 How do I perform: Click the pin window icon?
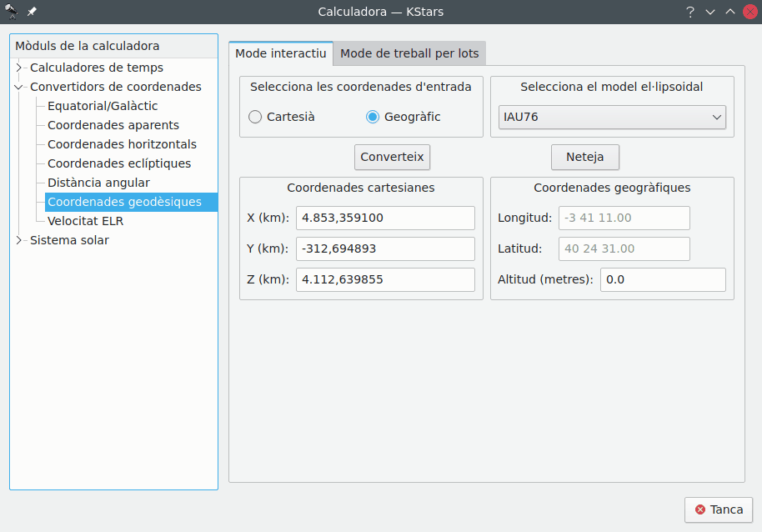32,12
